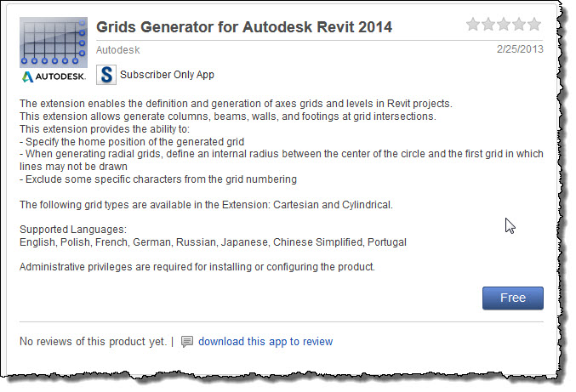Click the 2/25/2013 release date

[x=519, y=49]
